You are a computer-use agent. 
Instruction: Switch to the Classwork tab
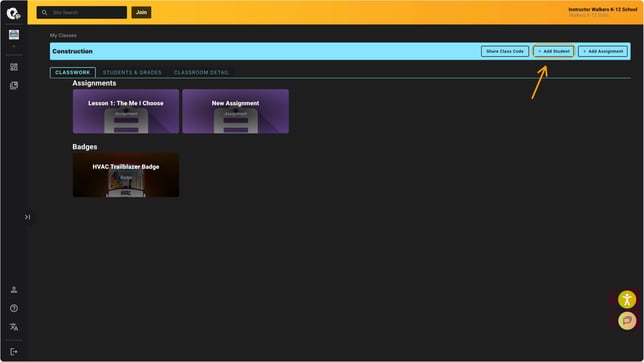73,72
